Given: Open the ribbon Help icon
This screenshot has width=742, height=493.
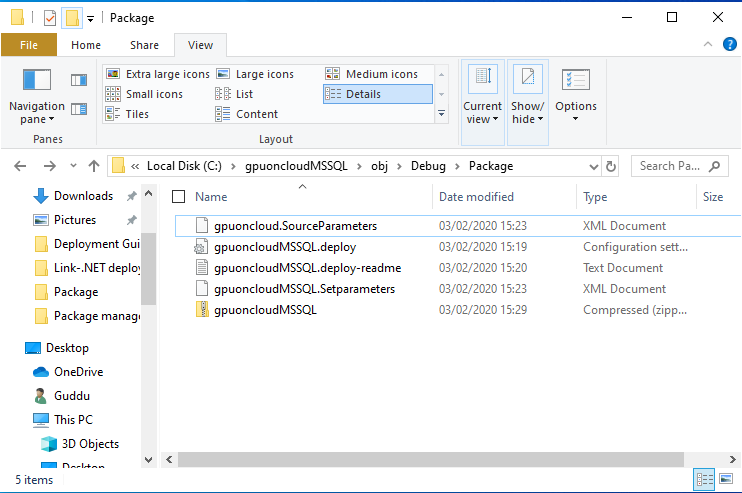Looking at the screenshot, I should tap(731, 45).
